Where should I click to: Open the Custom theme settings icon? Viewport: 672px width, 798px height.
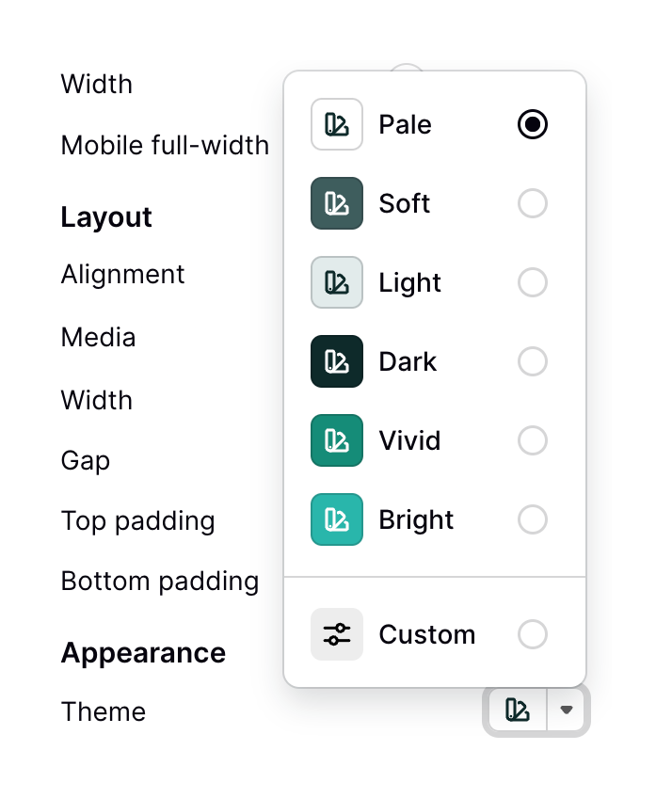point(336,634)
